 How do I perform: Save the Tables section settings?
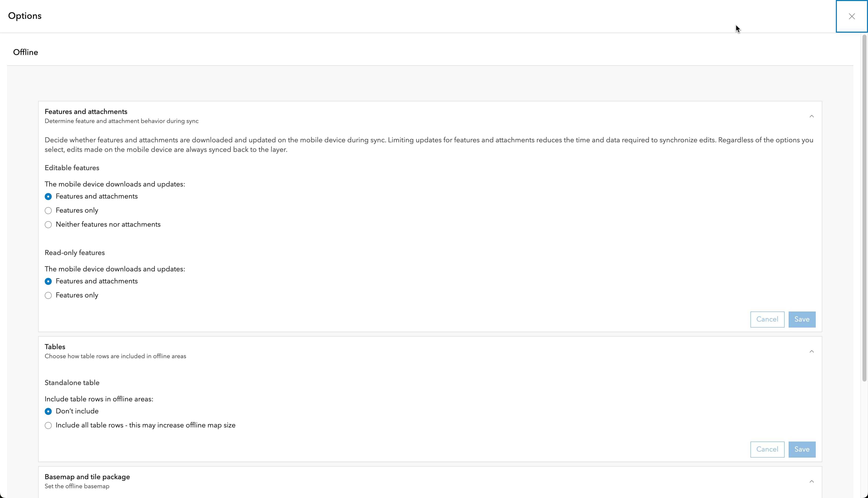click(802, 450)
